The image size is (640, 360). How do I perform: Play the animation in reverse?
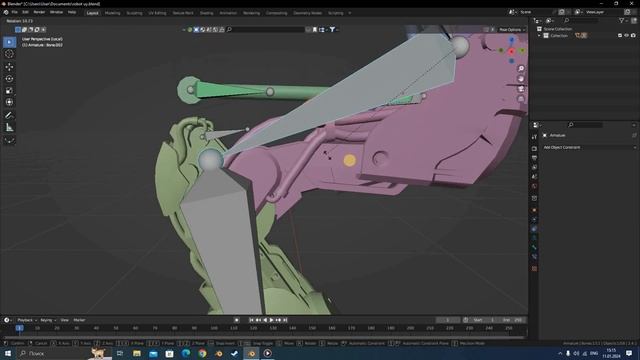265,320
